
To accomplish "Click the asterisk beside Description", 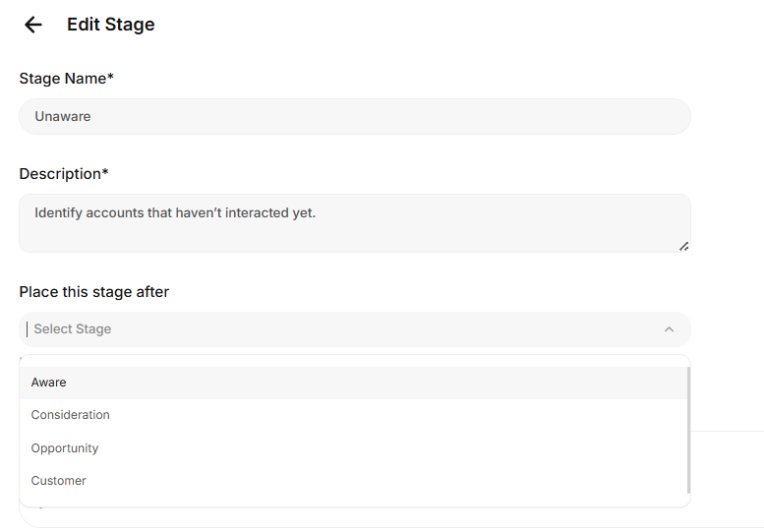I will pyautogui.click(x=105, y=173).
